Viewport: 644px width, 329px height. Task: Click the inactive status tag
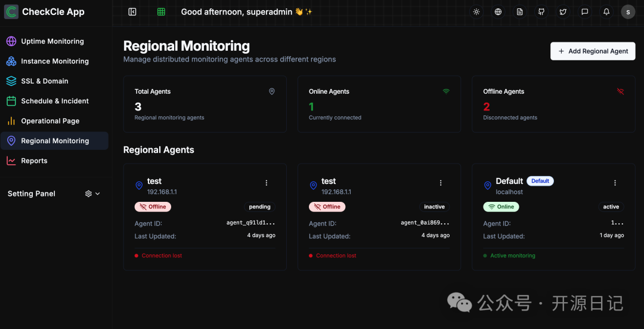click(435, 207)
